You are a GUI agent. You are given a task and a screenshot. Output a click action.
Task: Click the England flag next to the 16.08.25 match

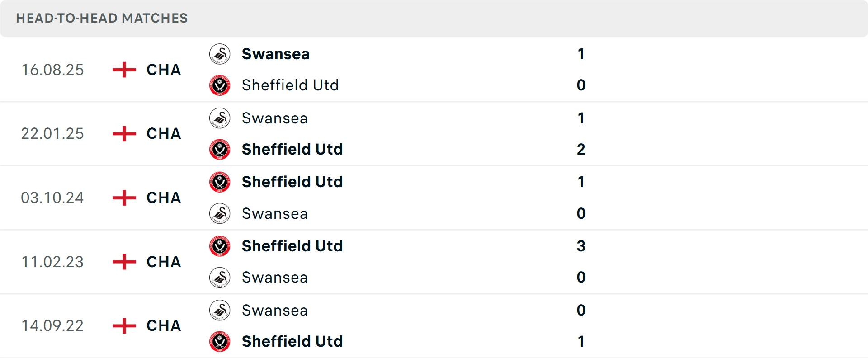[123, 70]
